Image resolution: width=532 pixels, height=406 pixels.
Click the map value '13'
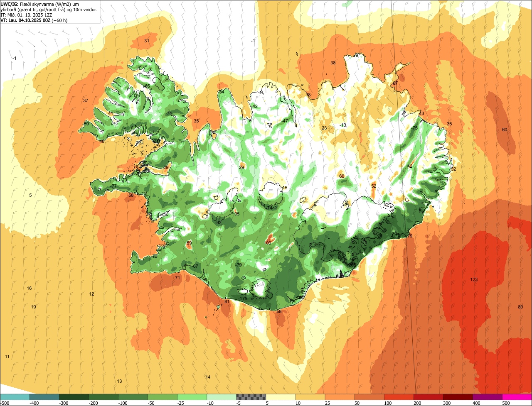[120, 382]
